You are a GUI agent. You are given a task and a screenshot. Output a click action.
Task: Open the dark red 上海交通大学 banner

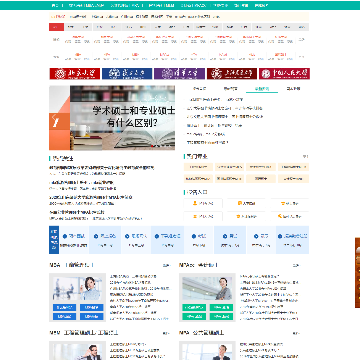click(232, 74)
